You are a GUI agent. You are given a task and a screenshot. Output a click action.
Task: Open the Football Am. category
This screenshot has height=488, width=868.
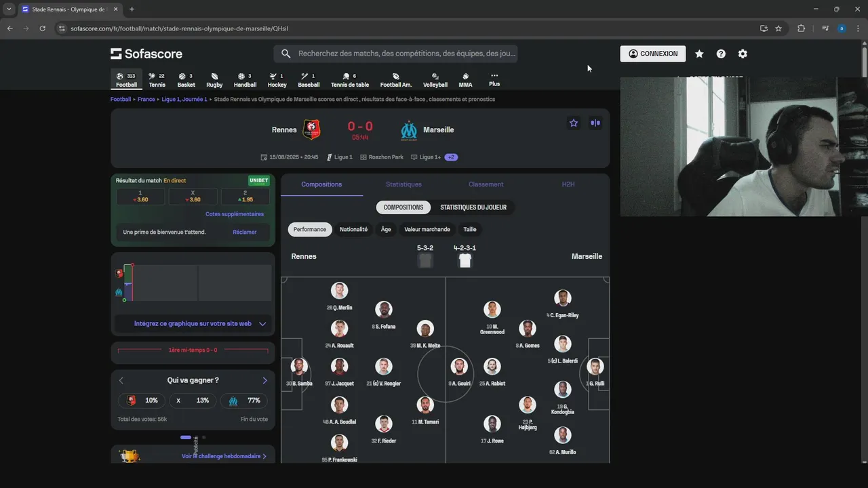point(396,80)
